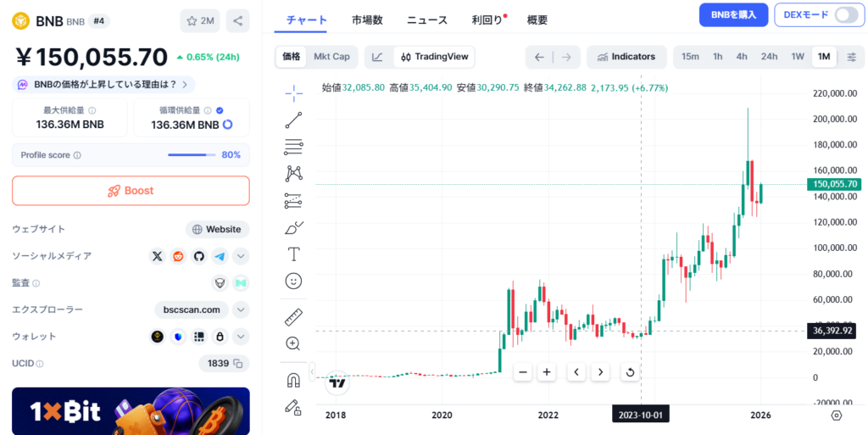This screenshot has height=435, width=868.
Task: Open chart axis settings gear
Action: click(x=837, y=415)
